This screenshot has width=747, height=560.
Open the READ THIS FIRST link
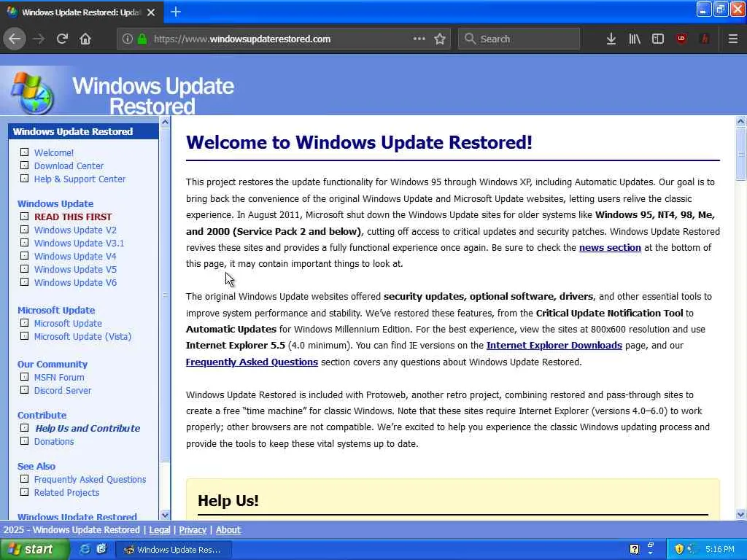(x=73, y=217)
